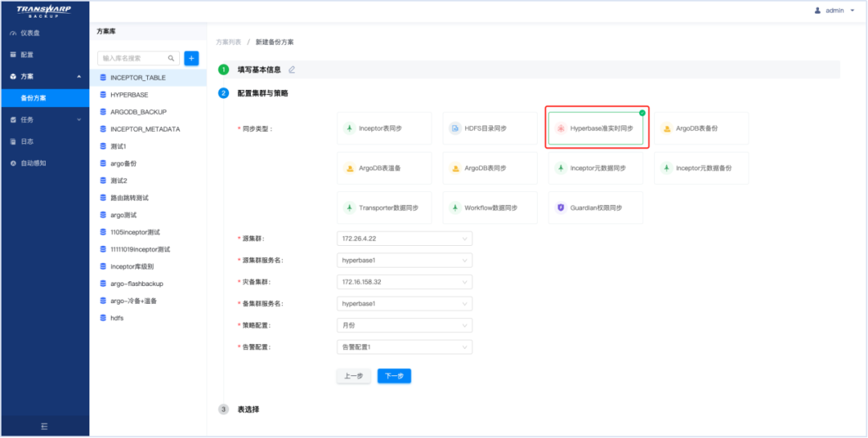Select INCEPTOR_TABLE in library list
868x438 pixels.
pos(148,77)
